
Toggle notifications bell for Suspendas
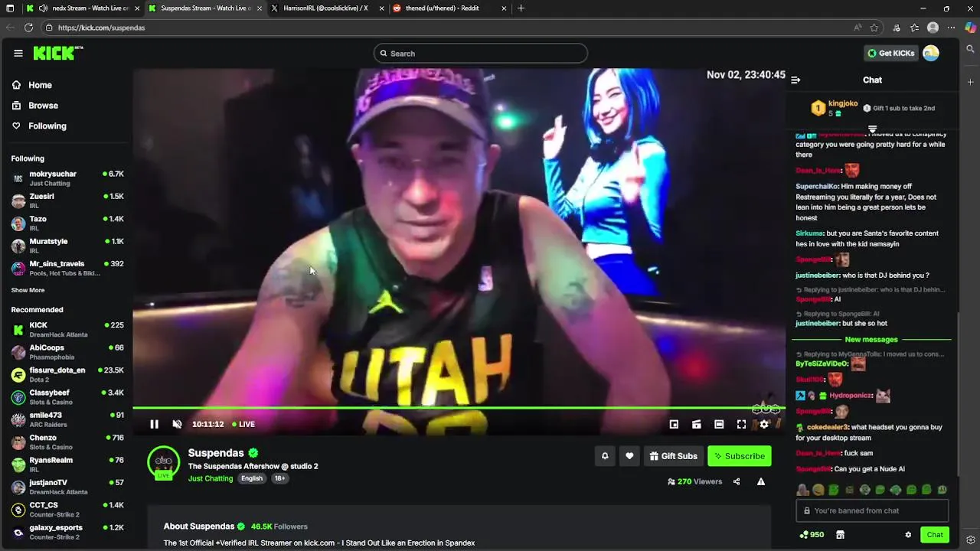[x=605, y=456]
